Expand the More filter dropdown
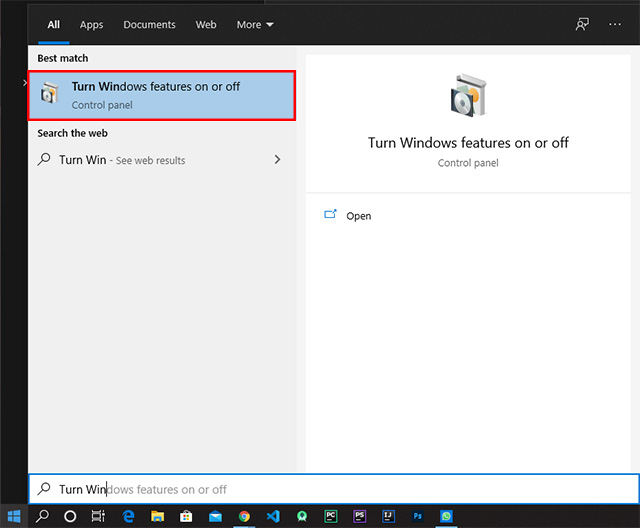This screenshot has width=640, height=528. tap(255, 25)
